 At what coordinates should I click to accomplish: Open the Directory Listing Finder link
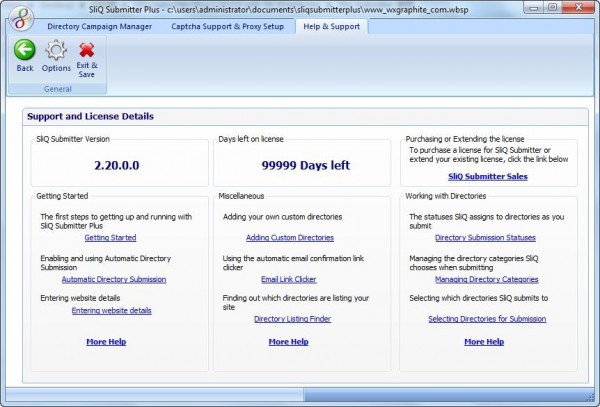point(292,319)
